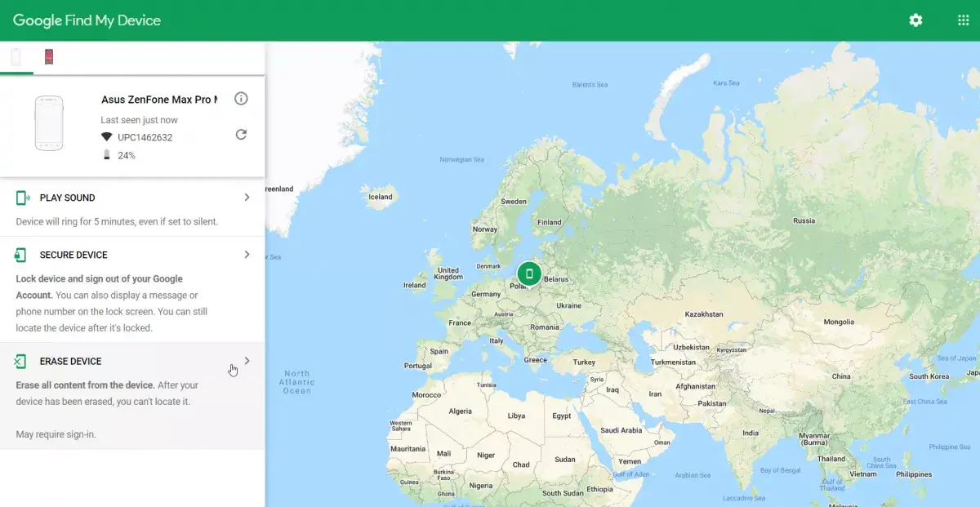Click the Norwegian Sea label
Viewport: 980px width, 507px height.
[462, 159]
